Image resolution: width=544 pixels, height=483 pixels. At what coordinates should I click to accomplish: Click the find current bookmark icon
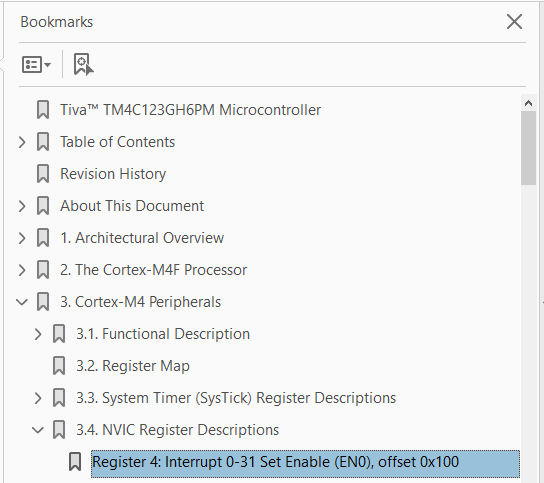[83, 64]
